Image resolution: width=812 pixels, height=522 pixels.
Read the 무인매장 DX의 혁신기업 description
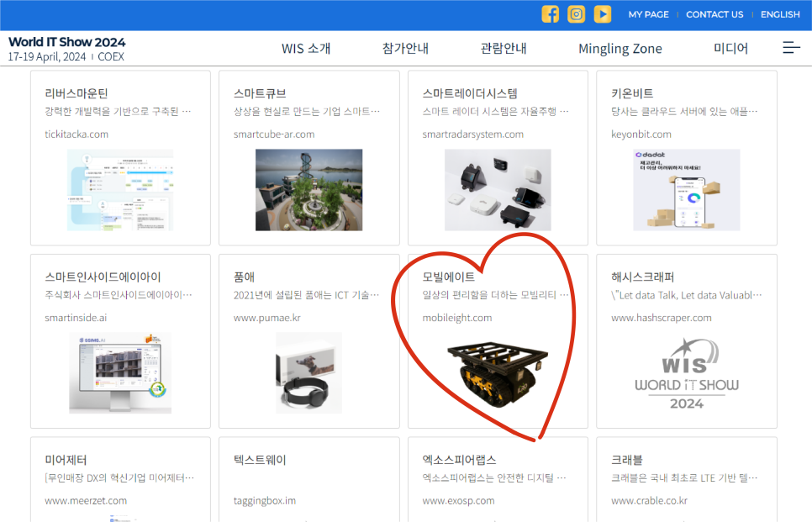(x=119, y=477)
